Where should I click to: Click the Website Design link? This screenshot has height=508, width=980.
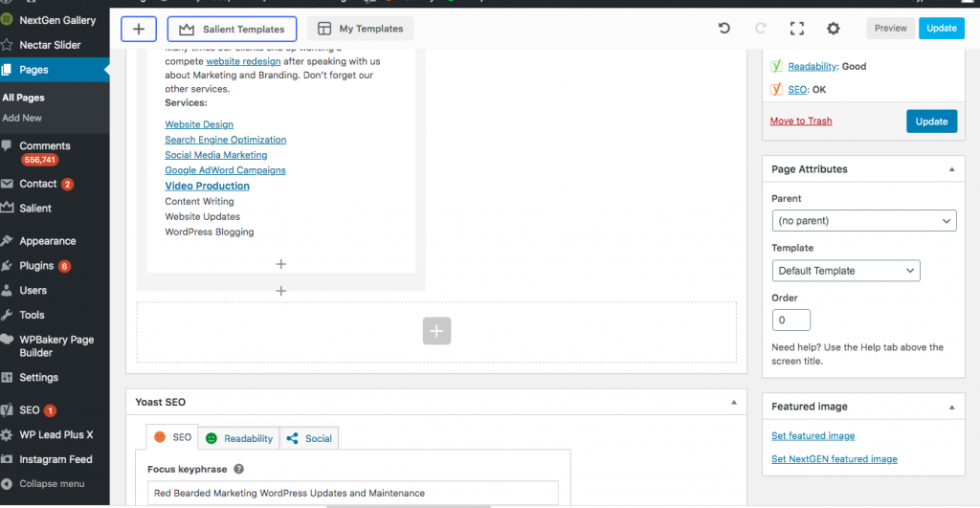pyautogui.click(x=199, y=124)
